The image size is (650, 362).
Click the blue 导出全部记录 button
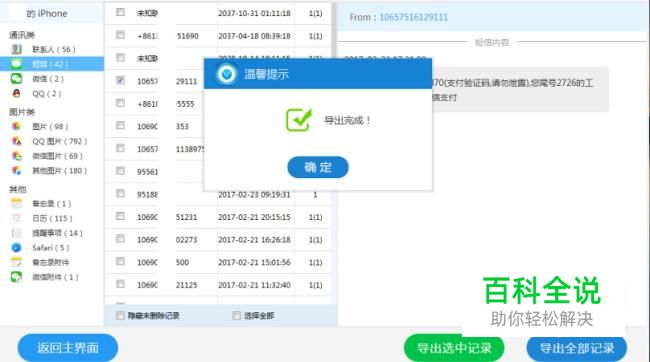click(x=577, y=347)
